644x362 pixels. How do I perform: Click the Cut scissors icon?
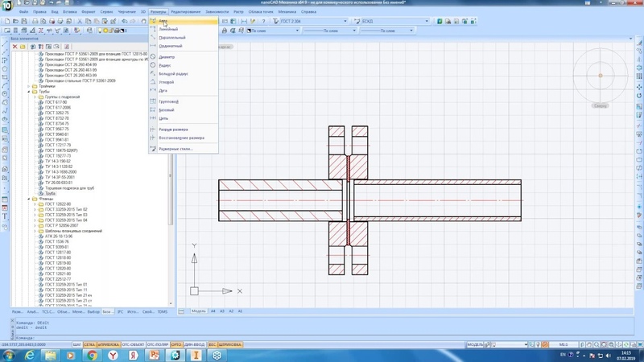(80, 21)
